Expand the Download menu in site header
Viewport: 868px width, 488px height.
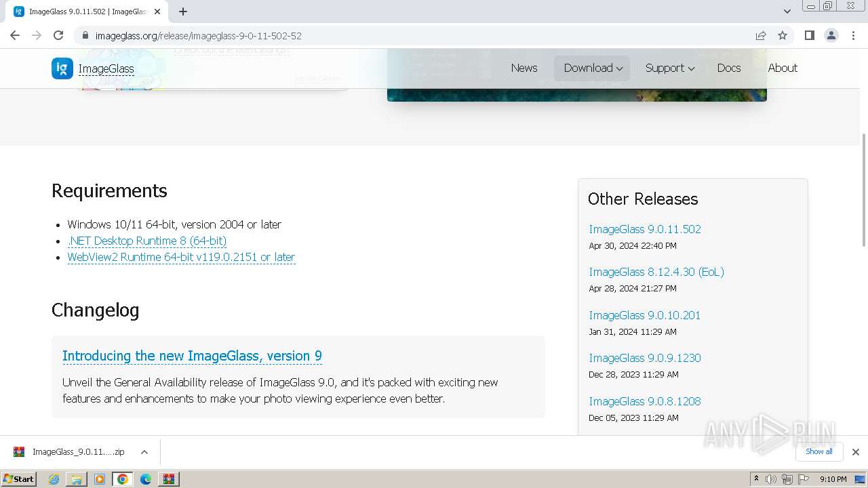[592, 68]
